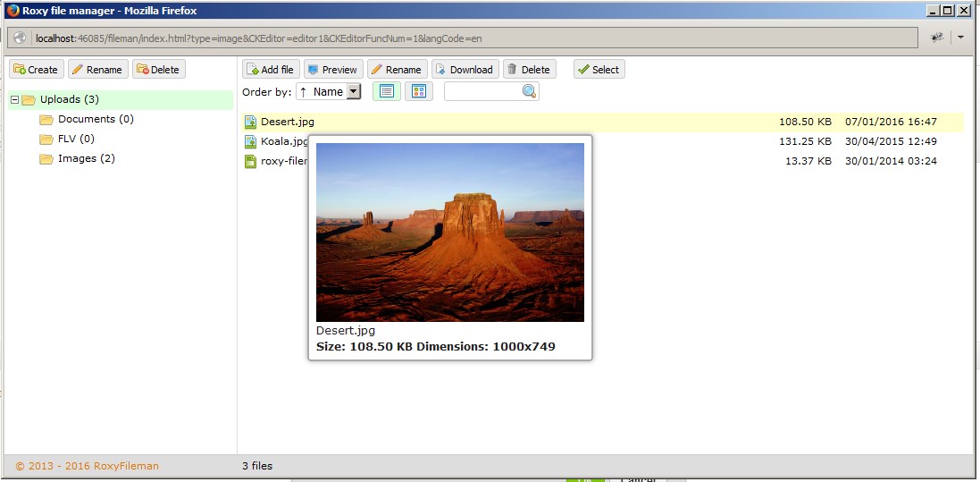Click the date 07/01/2016 16:47
The image size is (980, 482).
point(892,122)
